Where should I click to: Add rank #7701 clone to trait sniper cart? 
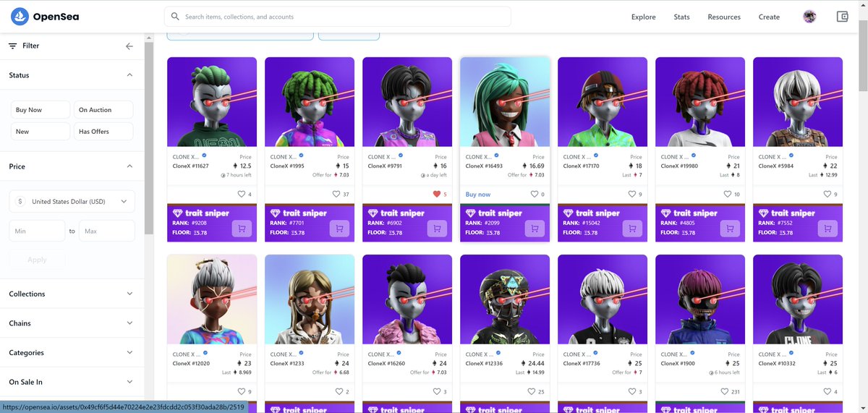click(x=339, y=229)
